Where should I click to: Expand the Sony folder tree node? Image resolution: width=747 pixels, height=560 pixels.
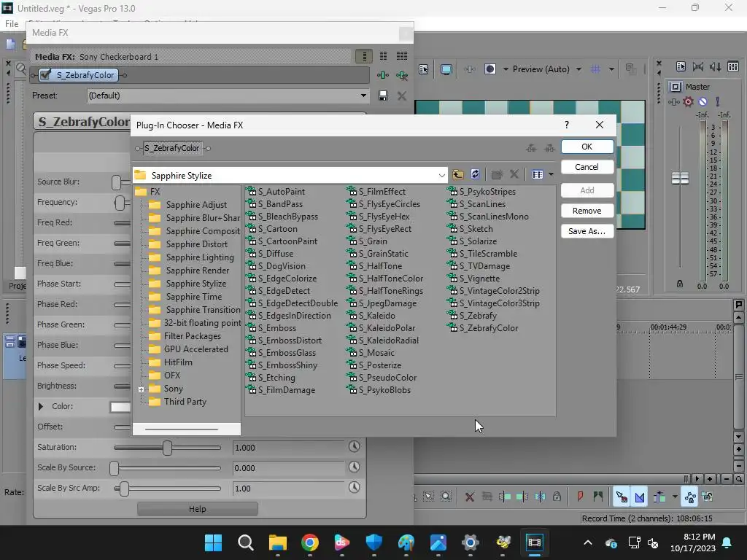[x=141, y=389]
